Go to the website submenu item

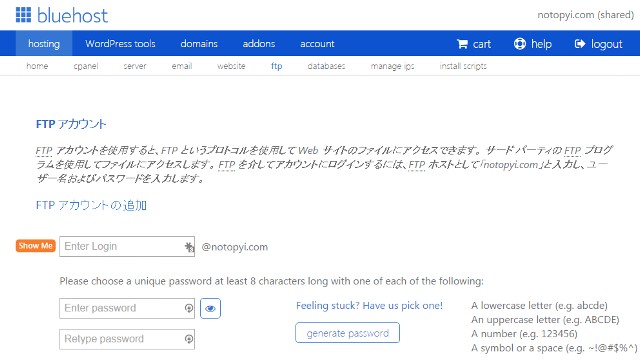(x=231, y=66)
